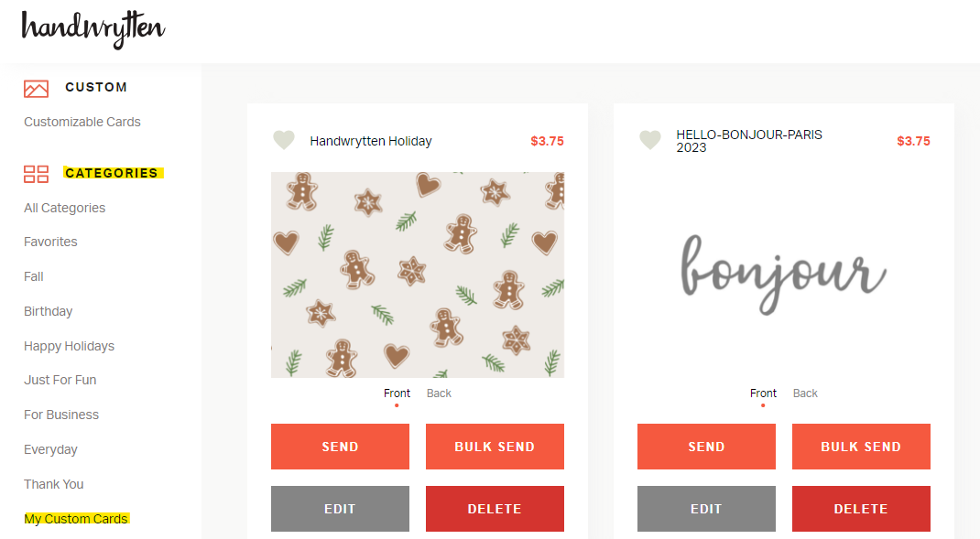Edit the Handwrytten Holiday card

click(x=340, y=509)
